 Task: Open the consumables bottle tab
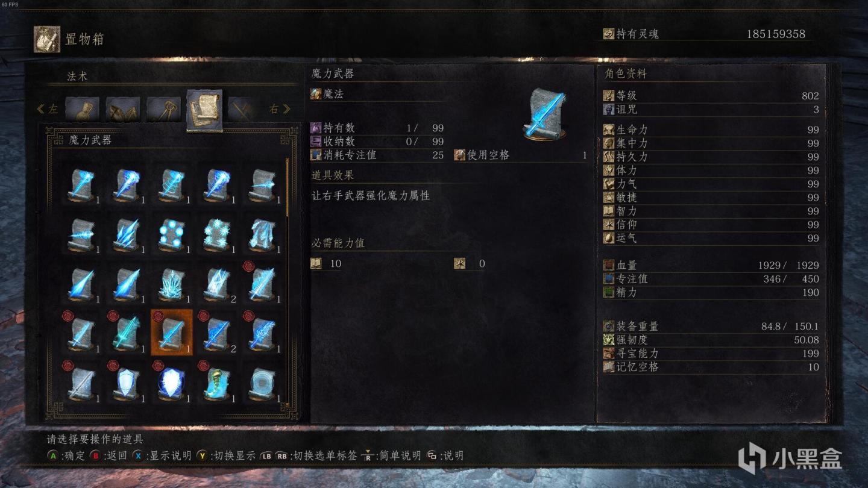(82, 110)
